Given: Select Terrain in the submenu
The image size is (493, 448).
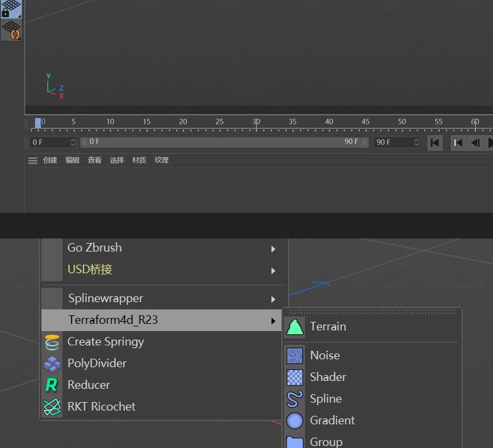Looking at the screenshot, I should click(x=372, y=326).
